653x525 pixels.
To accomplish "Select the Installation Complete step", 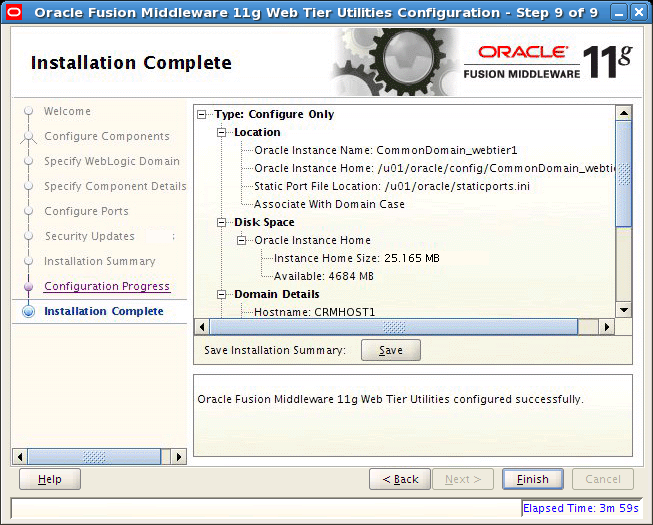I will click(104, 311).
